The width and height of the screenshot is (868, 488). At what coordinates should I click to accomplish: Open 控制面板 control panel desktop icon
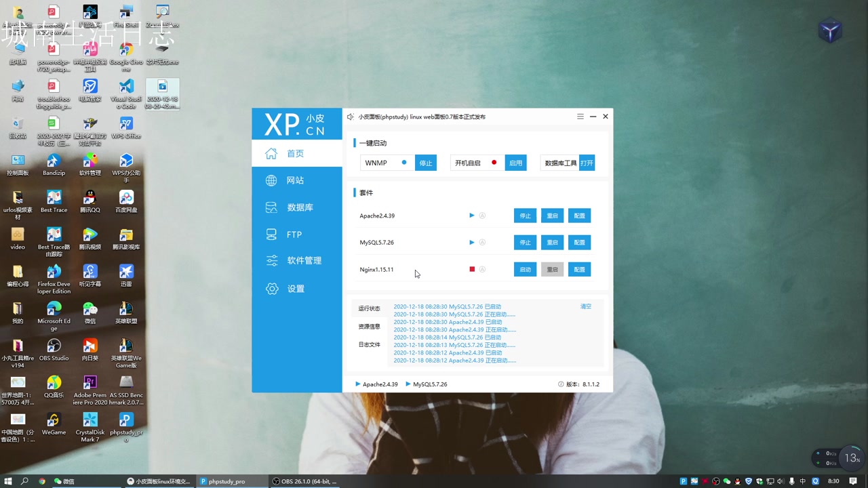(18, 164)
